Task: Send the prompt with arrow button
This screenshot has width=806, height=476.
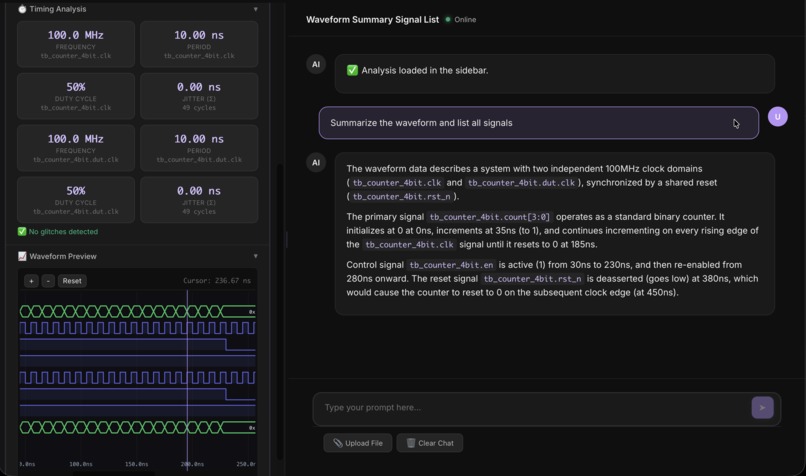Action: click(762, 408)
